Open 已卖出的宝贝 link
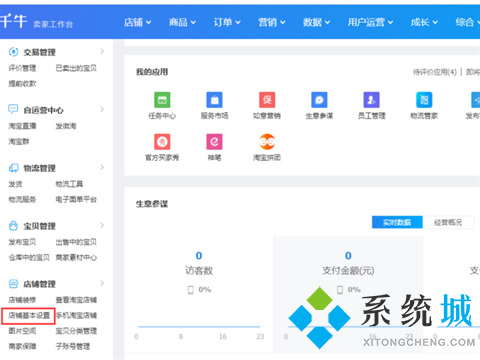The height and width of the screenshot is (360, 480). point(76,68)
